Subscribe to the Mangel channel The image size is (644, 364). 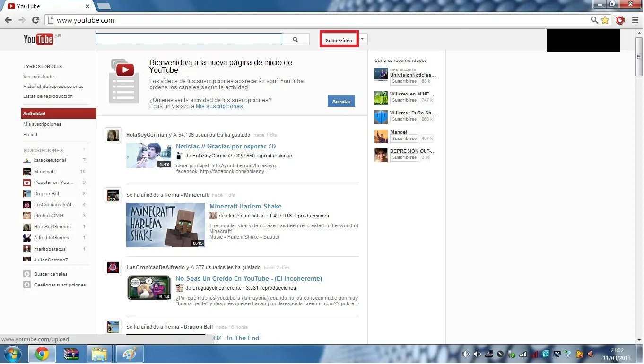point(404,139)
